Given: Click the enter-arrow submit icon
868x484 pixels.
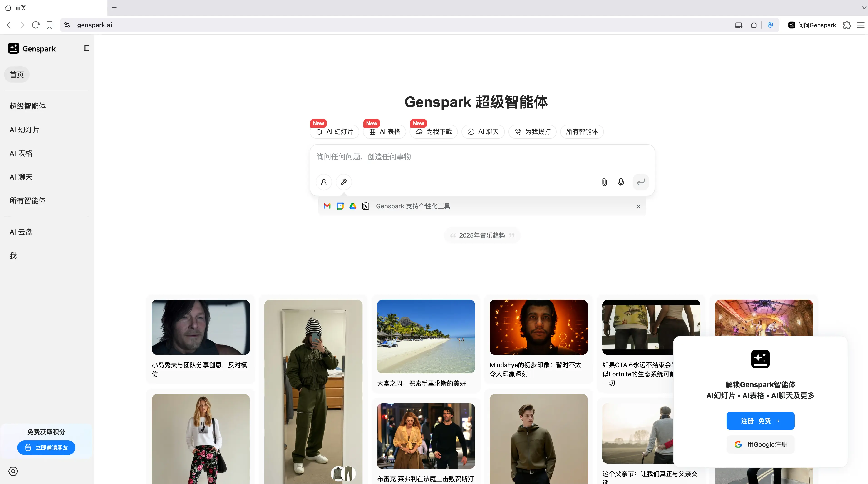Looking at the screenshot, I should 641,182.
